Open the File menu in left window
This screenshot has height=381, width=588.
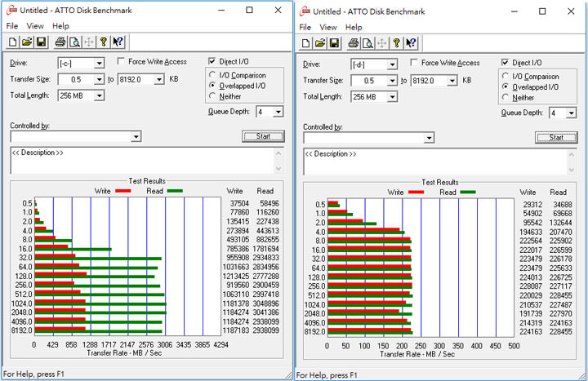[12, 26]
